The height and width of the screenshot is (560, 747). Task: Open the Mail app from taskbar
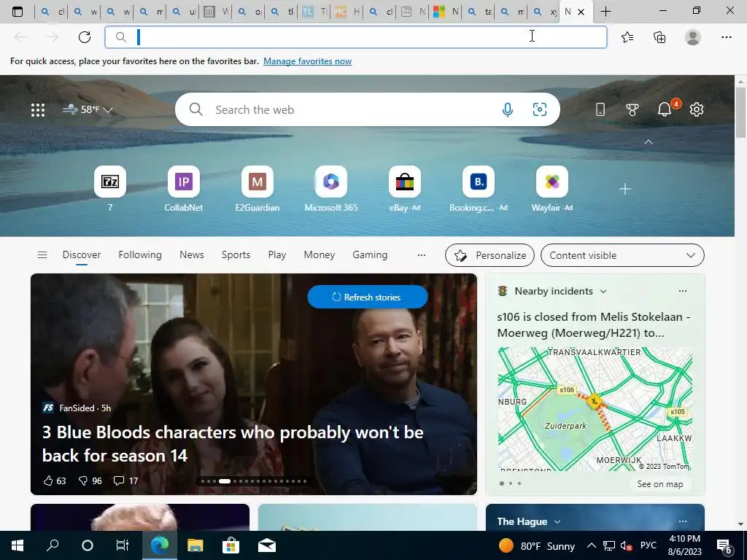pyautogui.click(x=267, y=545)
